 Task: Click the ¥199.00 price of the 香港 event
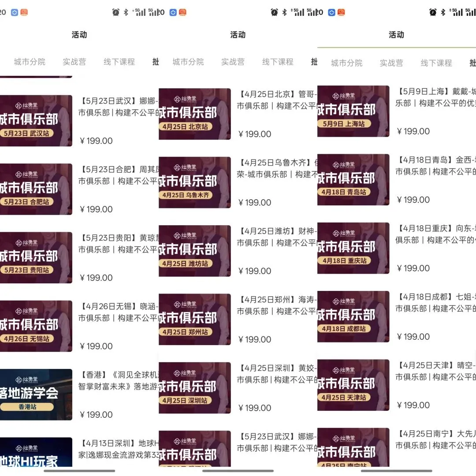point(96,415)
